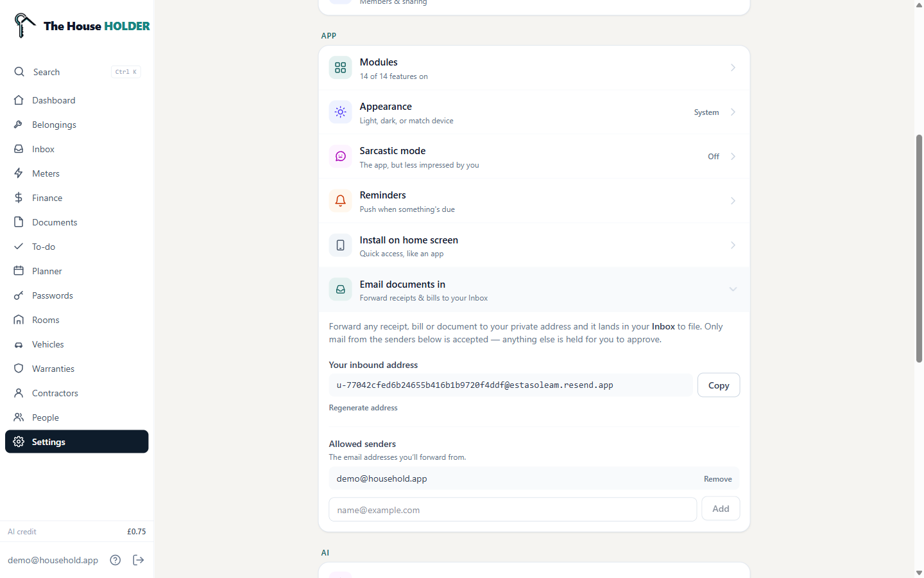924x578 pixels.
Task: Open Sarcastic mode row chevron
Action: (x=733, y=156)
